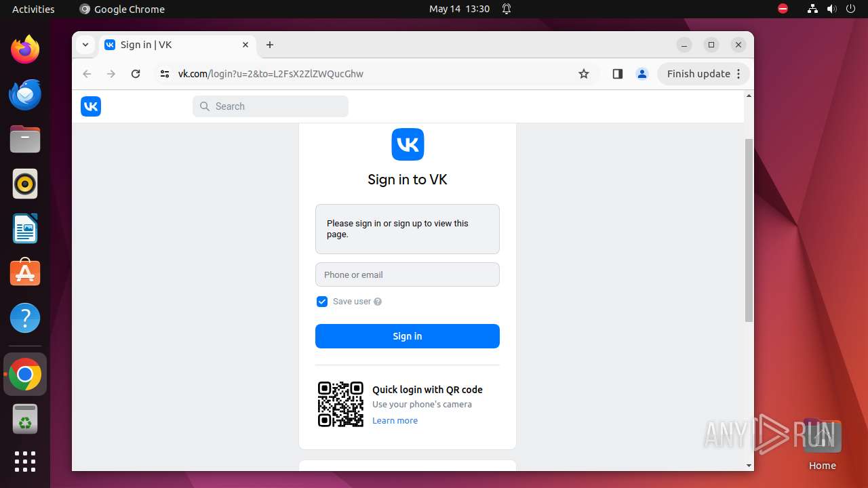Click the 'Use your phone's camera' text
This screenshot has height=488, width=868.
click(x=422, y=405)
